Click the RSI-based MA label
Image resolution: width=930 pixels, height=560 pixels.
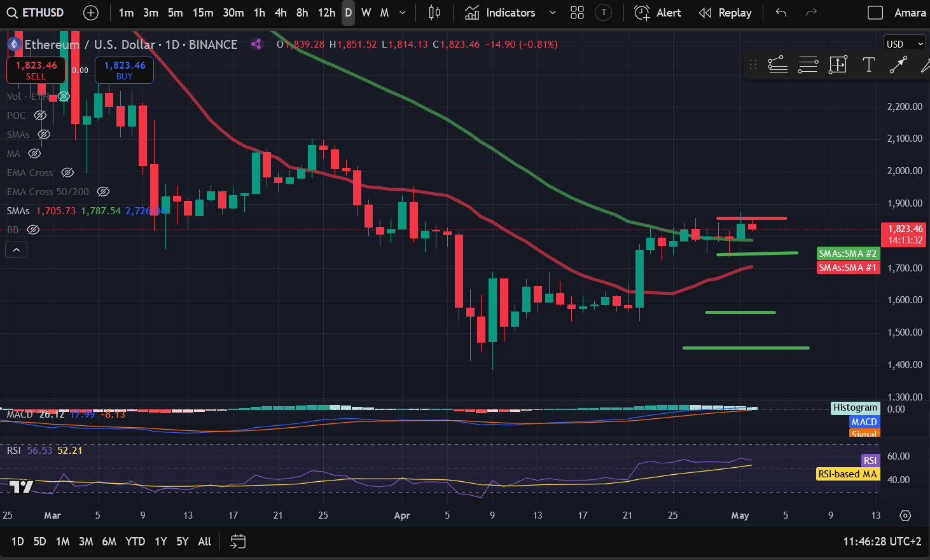847,474
